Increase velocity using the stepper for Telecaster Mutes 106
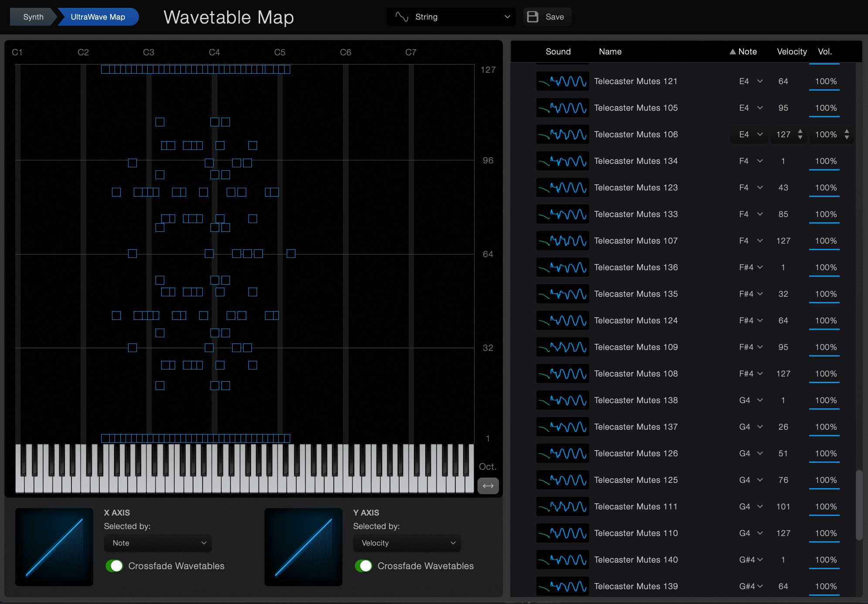 click(x=800, y=132)
